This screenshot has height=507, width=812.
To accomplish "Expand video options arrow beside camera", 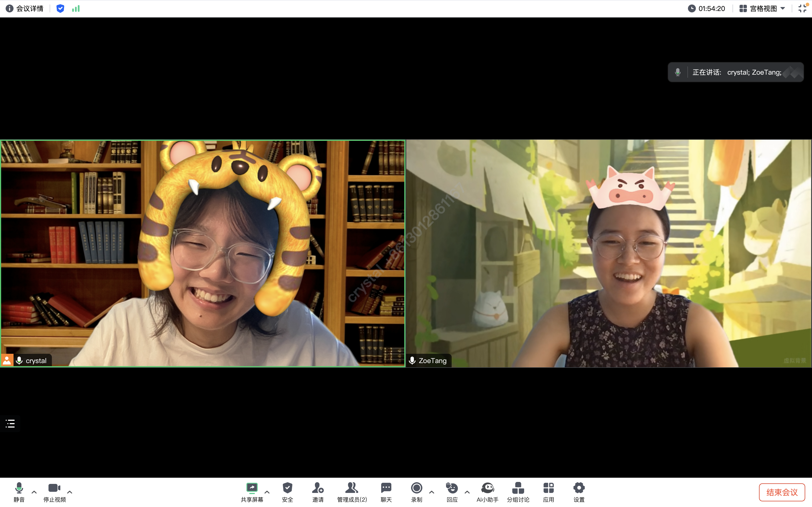I will tap(70, 492).
